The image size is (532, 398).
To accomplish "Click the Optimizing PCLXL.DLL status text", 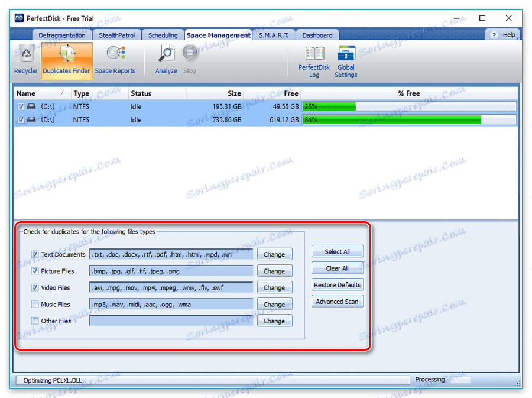I will [x=53, y=380].
